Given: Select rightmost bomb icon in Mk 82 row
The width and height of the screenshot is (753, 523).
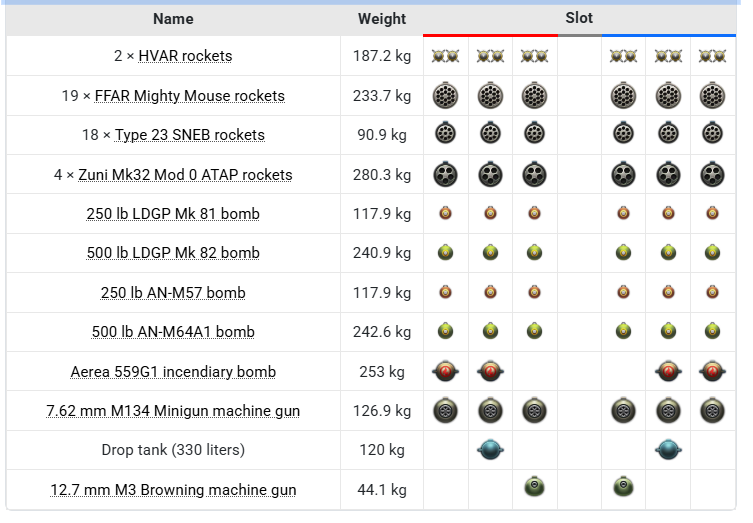Looking at the screenshot, I should [712, 252].
